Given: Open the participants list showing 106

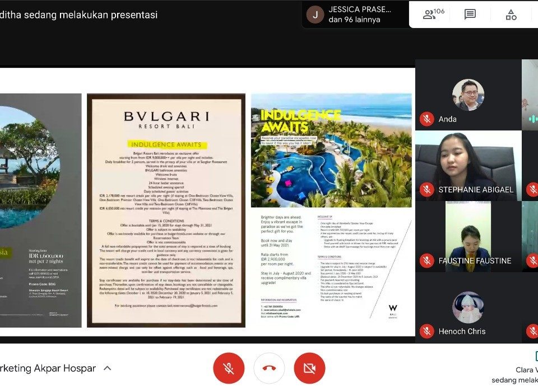Looking at the screenshot, I should [x=433, y=14].
